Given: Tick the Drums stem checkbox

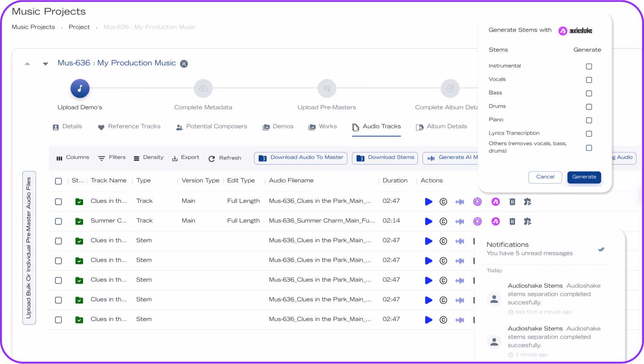Looking at the screenshot, I should point(589,107).
